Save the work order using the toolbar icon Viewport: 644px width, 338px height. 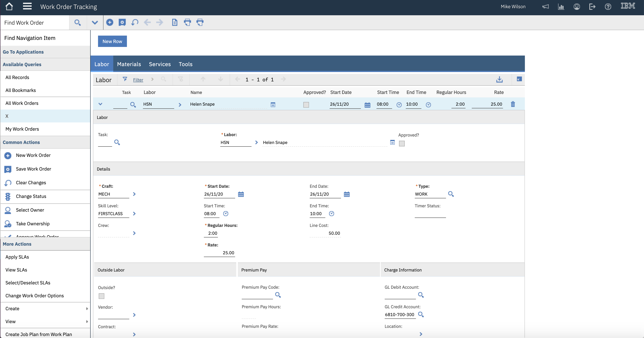[x=122, y=22]
